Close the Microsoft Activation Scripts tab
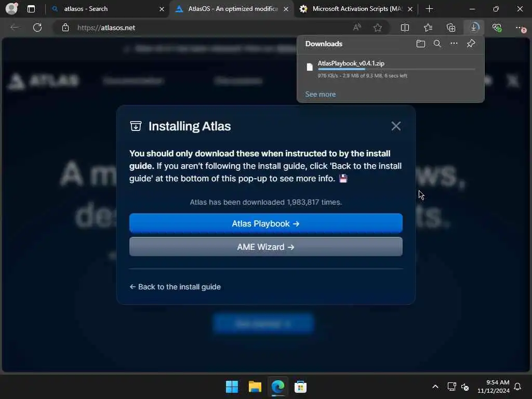Screen dimensions: 532x399 [x=410, y=9]
